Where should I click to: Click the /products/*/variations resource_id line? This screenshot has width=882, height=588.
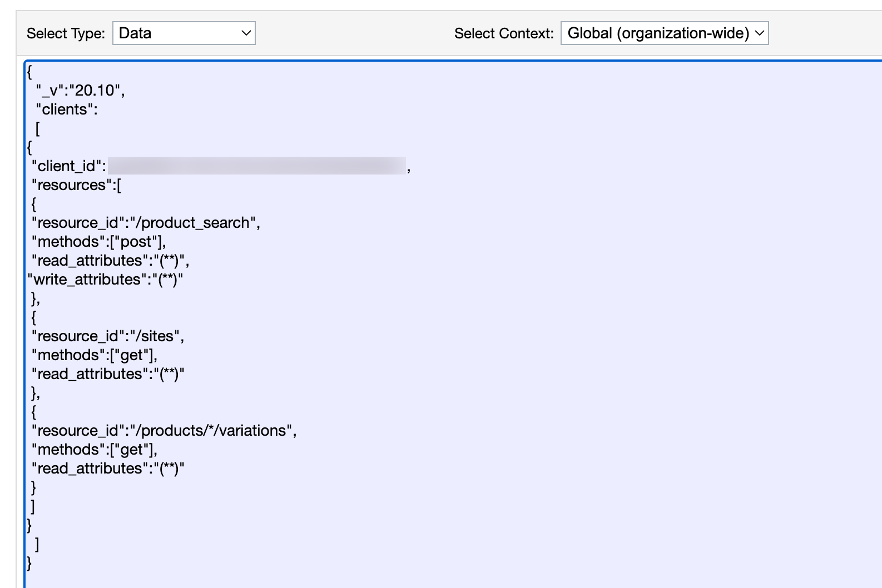[x=164, y=431]
